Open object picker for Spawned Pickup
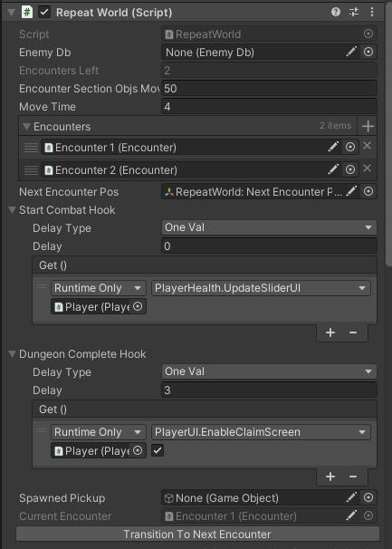 click(368, 498)
